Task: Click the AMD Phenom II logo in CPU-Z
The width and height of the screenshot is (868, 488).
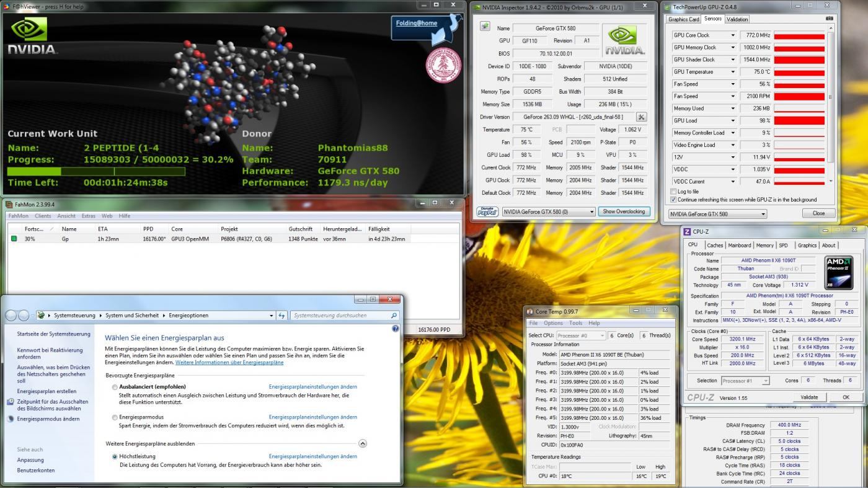Action: 838,272
